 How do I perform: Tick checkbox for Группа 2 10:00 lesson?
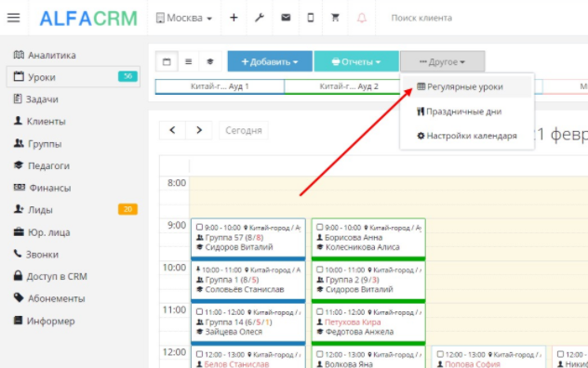[319, 269]
